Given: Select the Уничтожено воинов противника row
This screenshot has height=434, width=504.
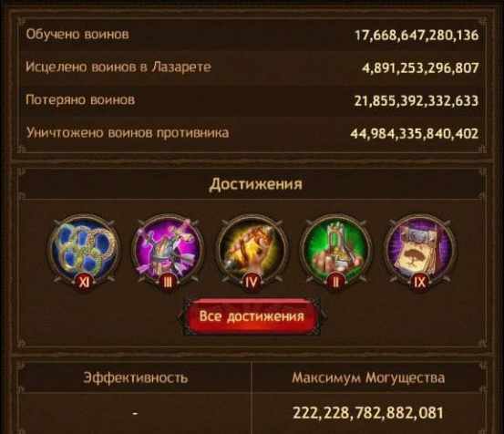Looking at the screenshot, I should pos(252,133).
